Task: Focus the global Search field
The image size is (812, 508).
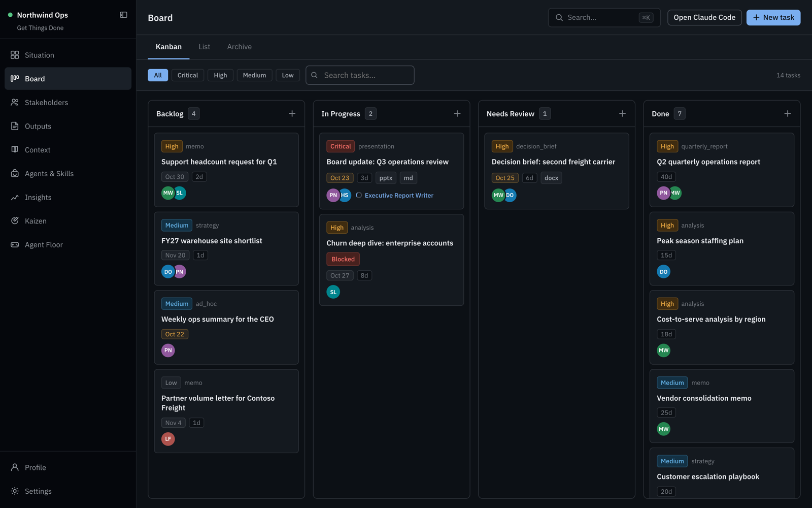Action: (604, 17)
